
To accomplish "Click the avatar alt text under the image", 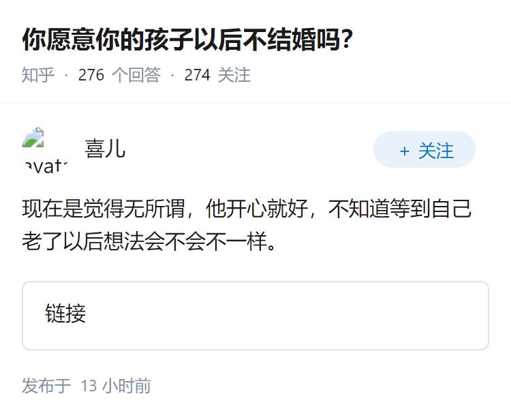I will pos(45,165).
